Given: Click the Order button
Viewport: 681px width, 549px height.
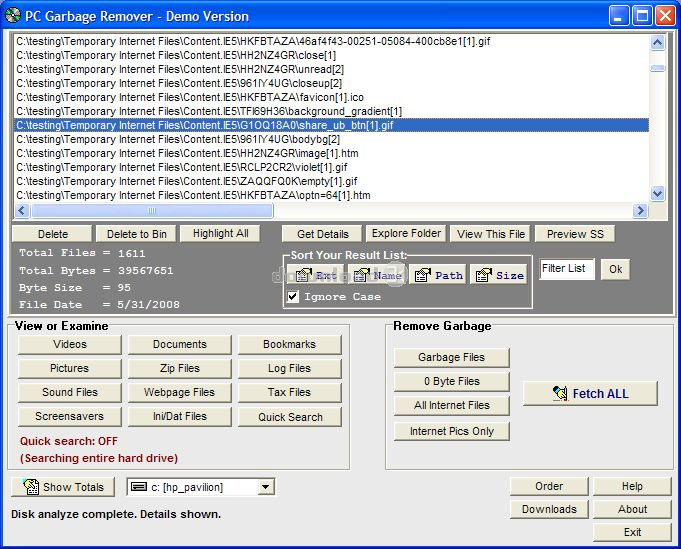Looking at the screenshot, I should click(x=549, y=486).
